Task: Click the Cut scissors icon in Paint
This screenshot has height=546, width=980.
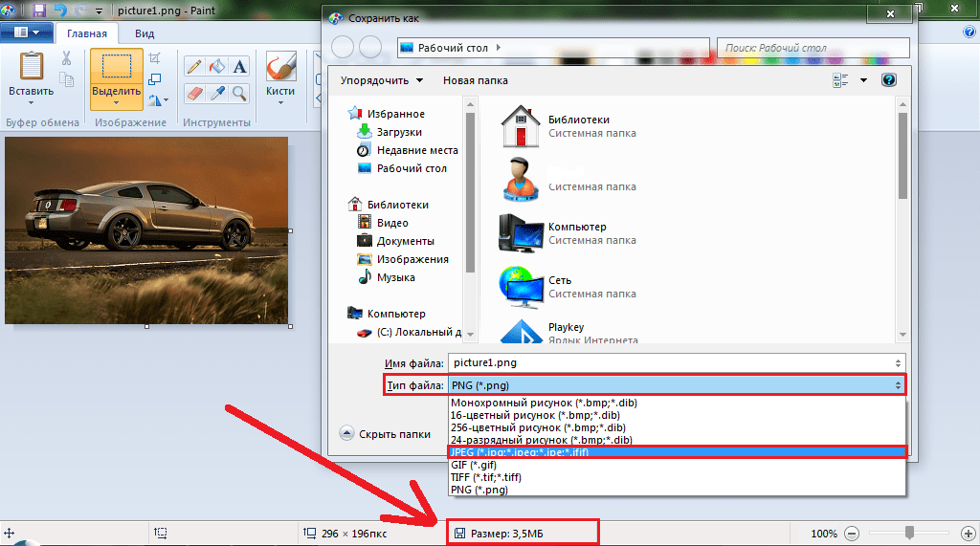Action: 66,58
